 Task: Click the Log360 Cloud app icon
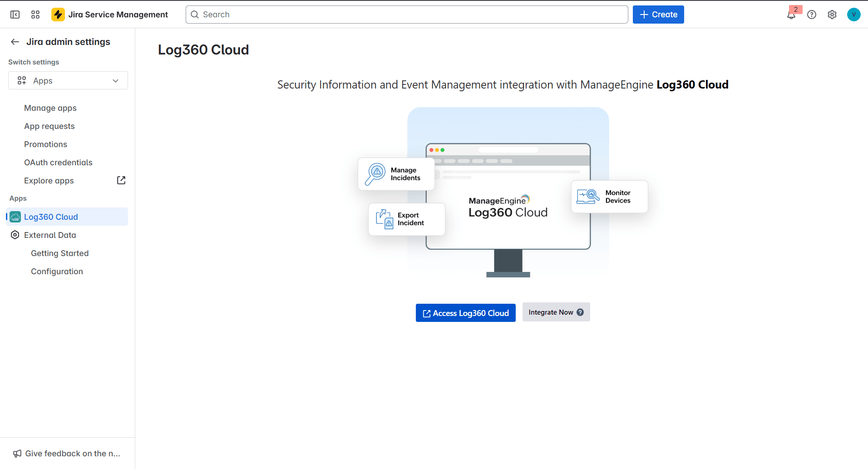(x=15, y=217)
